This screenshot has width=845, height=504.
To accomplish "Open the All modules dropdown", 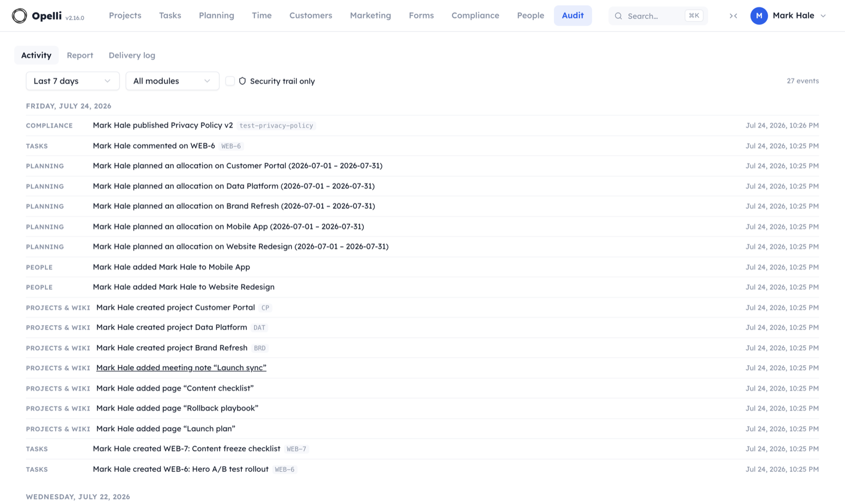I will (172, 81).
